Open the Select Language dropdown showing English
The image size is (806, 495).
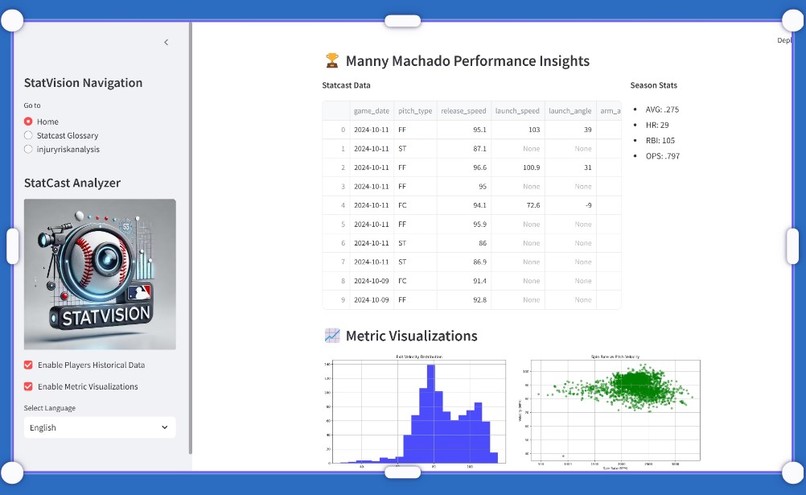pyautogui.click(x=100, y=427)
